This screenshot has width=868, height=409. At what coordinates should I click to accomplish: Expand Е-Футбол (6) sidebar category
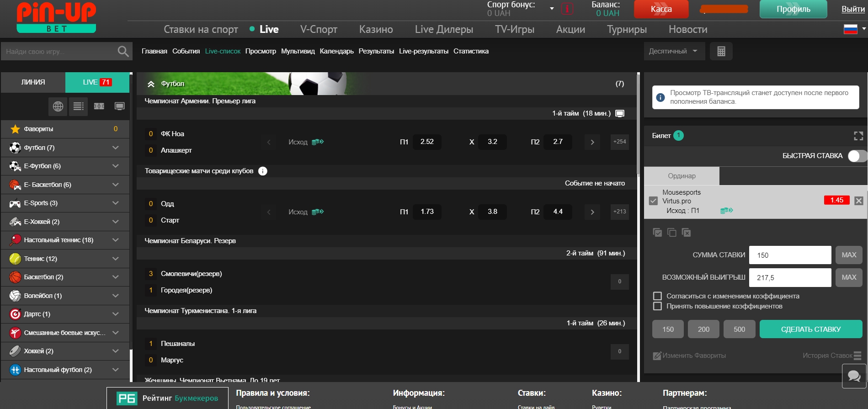click(65, 166)
